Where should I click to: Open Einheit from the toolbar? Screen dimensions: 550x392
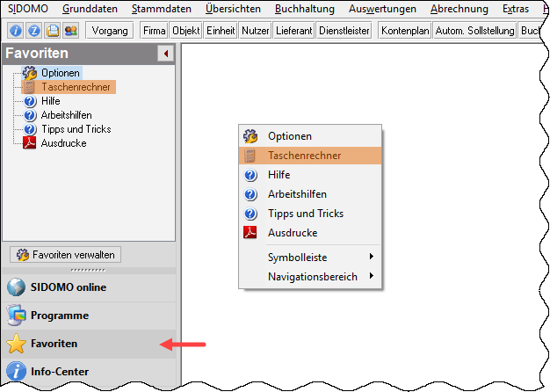click(x=221, y=31)
